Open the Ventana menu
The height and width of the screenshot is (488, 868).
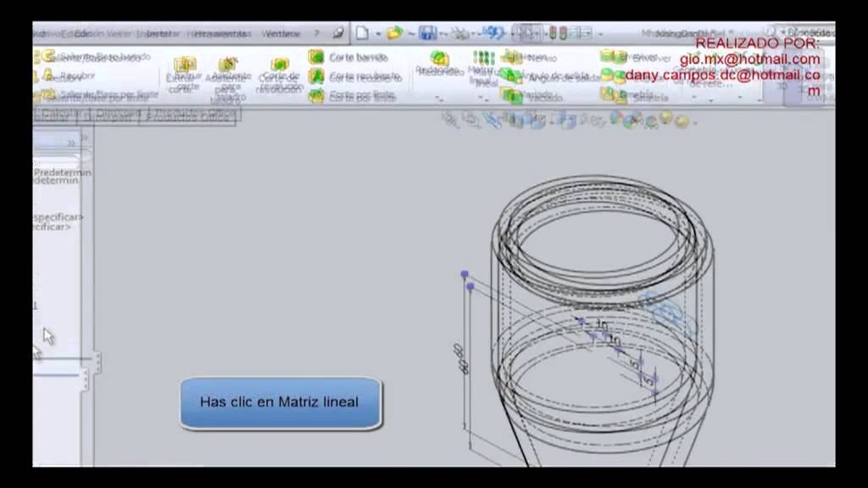tap(281, 34)
